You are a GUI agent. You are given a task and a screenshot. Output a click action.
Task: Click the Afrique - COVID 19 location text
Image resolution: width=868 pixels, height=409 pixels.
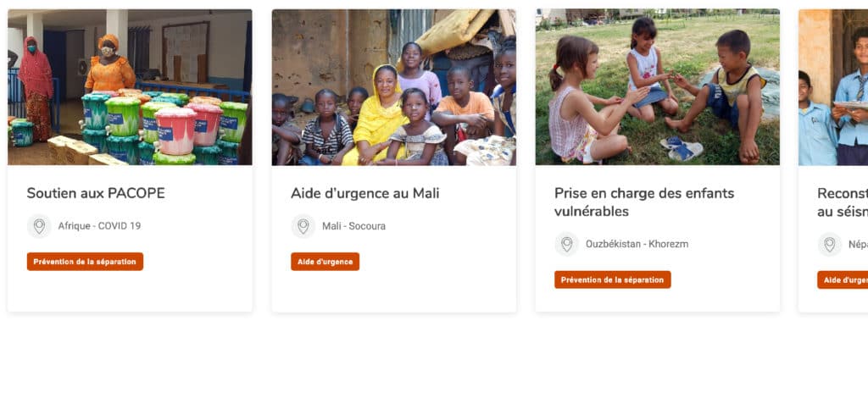(99, 226)
